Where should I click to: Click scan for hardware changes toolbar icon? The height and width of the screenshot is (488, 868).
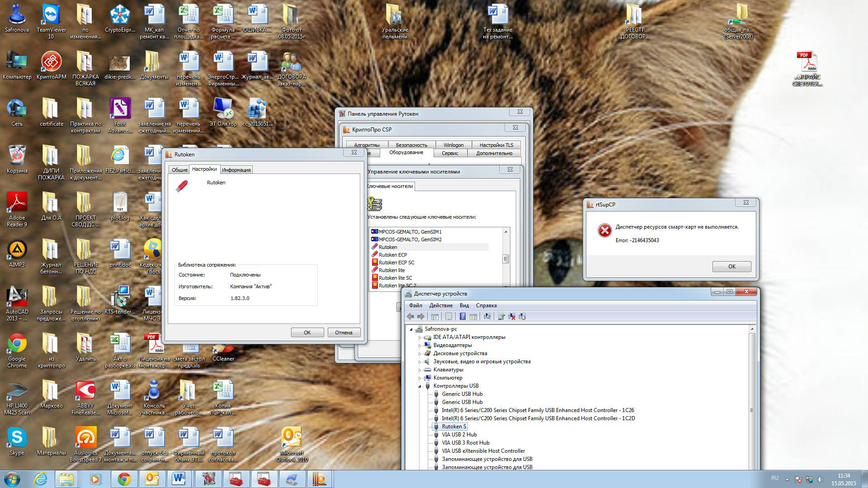(487, 317)
